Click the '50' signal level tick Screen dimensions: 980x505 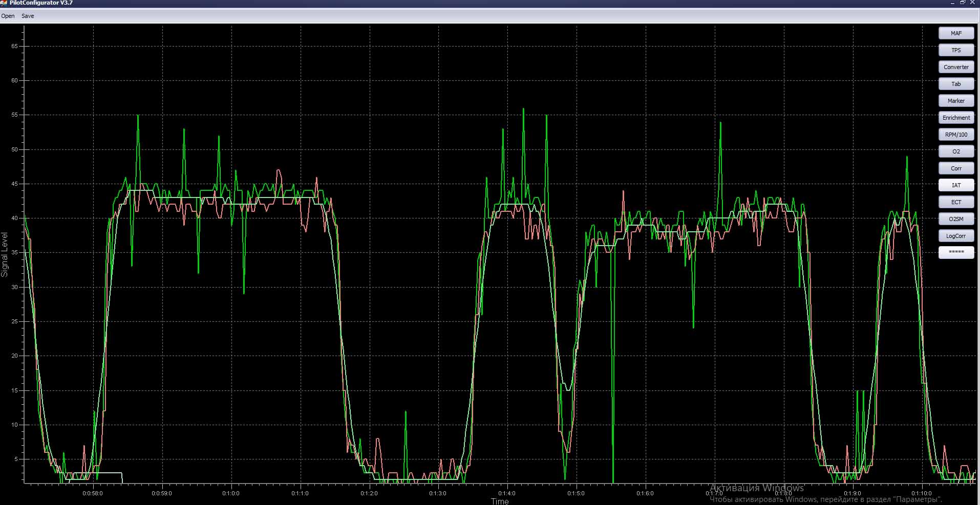[x=14, y=149]
